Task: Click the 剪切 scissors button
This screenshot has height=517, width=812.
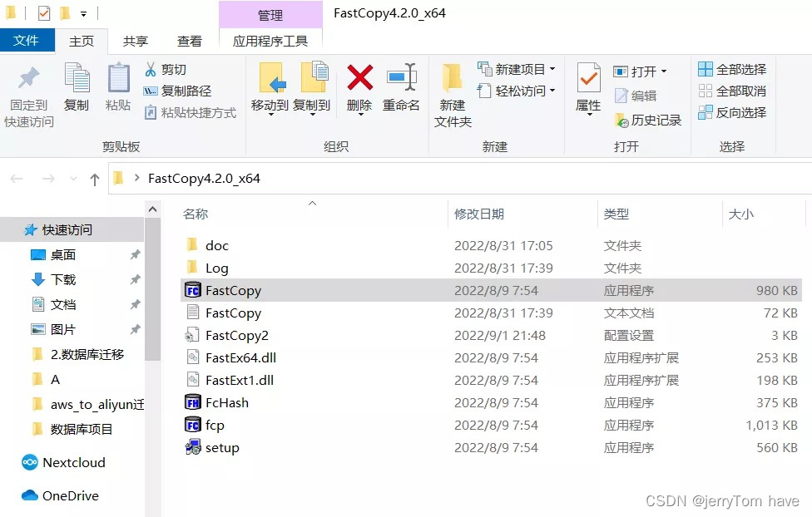Action: pos(166,69)
